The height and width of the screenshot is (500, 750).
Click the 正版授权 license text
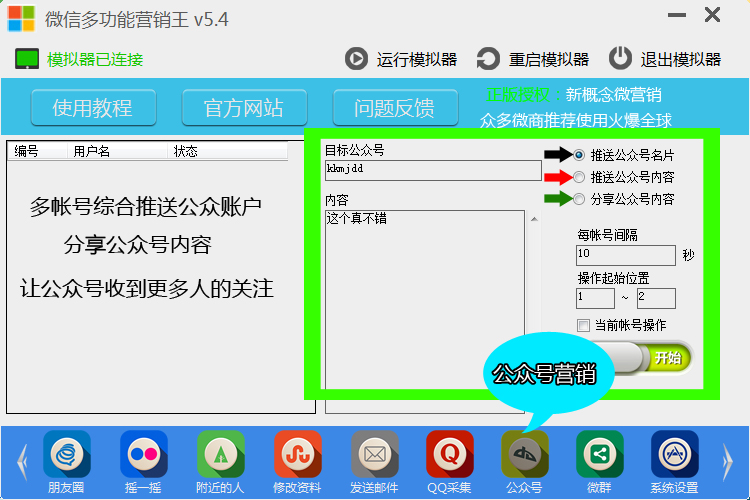(518, 95)
